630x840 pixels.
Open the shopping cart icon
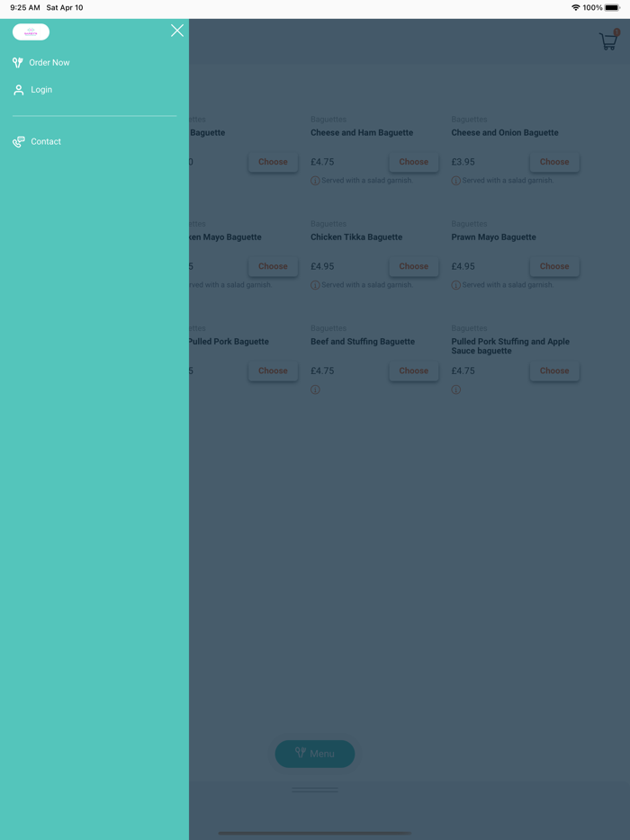tap(608, 41)
